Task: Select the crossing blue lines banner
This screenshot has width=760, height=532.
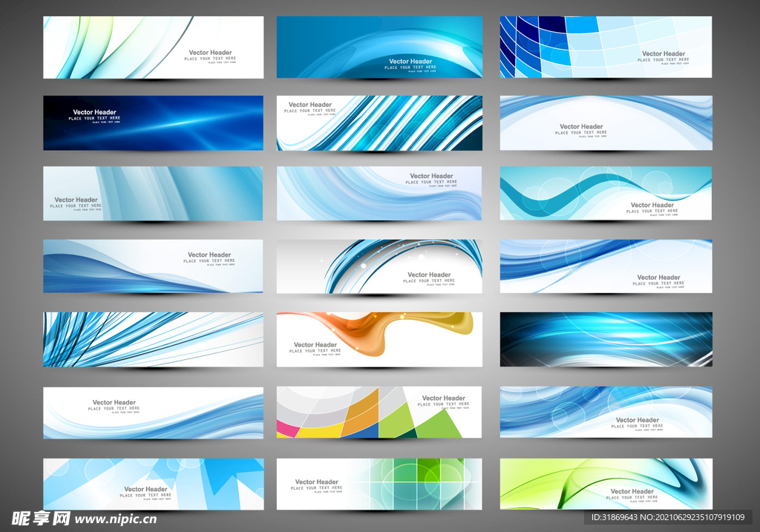Action: [153, 339]
